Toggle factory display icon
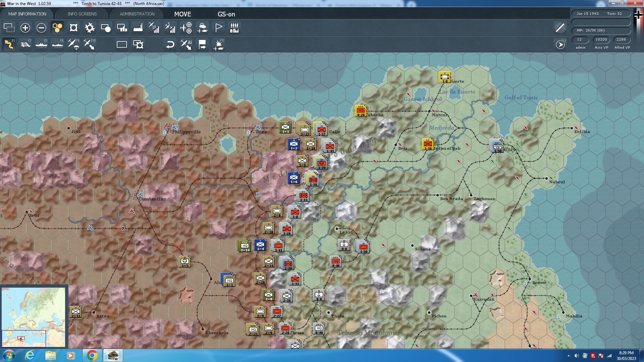This screenshot has width=644, height=362. pyautogui.click(x=138, y=28)
